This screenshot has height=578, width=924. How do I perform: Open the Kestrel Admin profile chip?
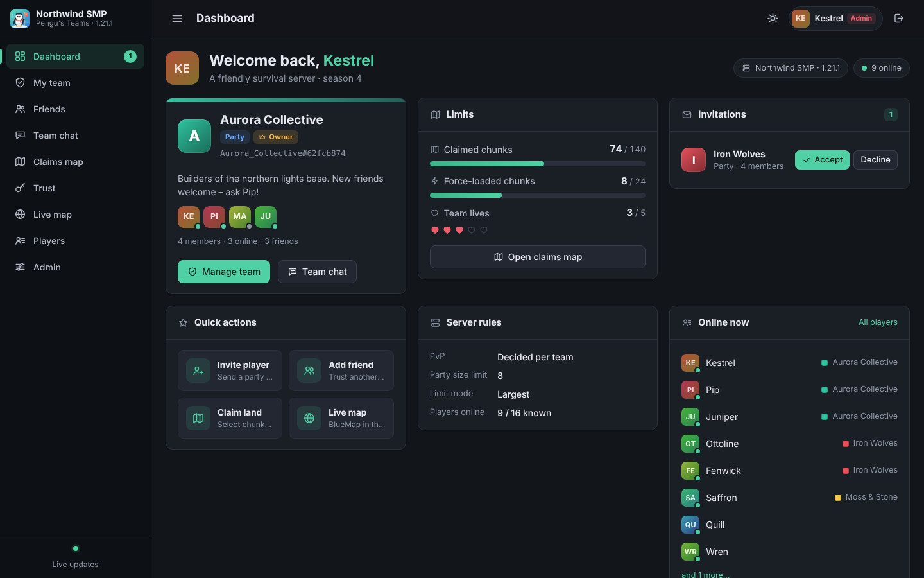(x=835, y=19)
